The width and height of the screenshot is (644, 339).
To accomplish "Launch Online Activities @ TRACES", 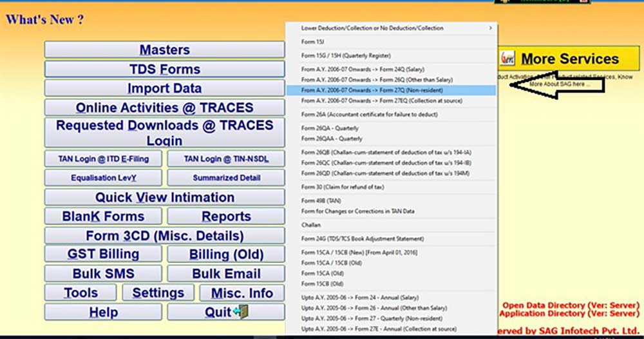I will 165,108.
